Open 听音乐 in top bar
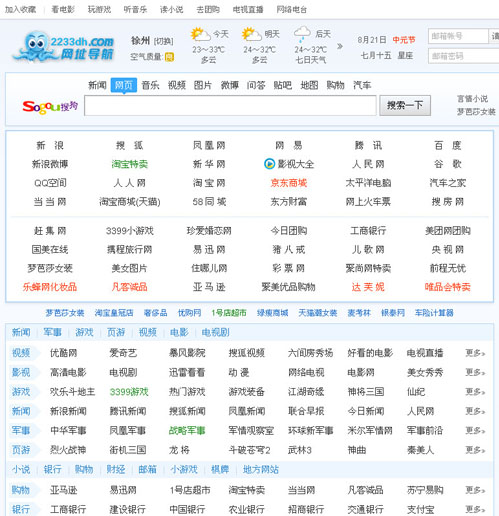 (135, 9)
